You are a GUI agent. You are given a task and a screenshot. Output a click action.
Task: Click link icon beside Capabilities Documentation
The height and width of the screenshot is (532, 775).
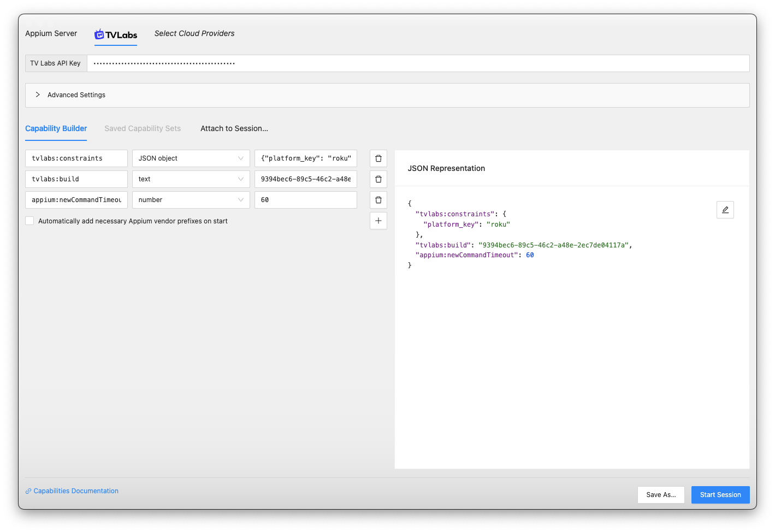tap(28, 492)
